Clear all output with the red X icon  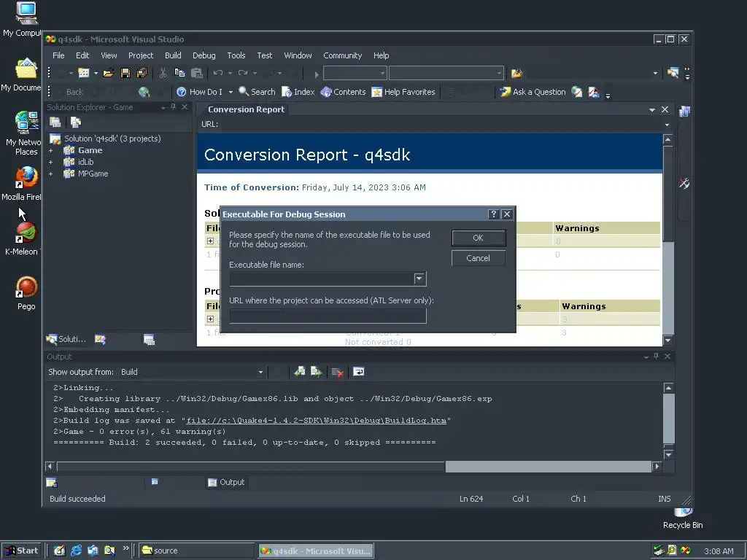[x=337, y=372]
